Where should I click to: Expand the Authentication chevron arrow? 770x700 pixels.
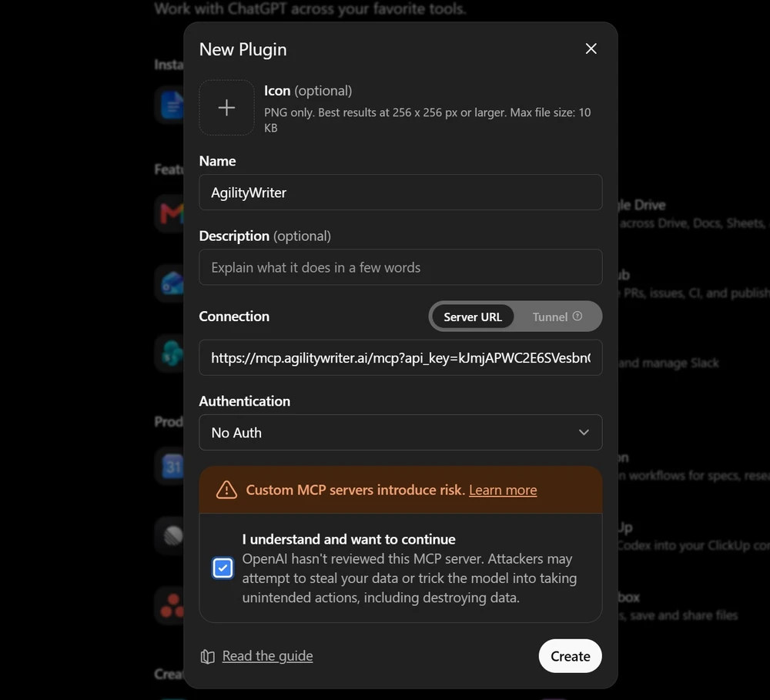click(x=584, y=432)
